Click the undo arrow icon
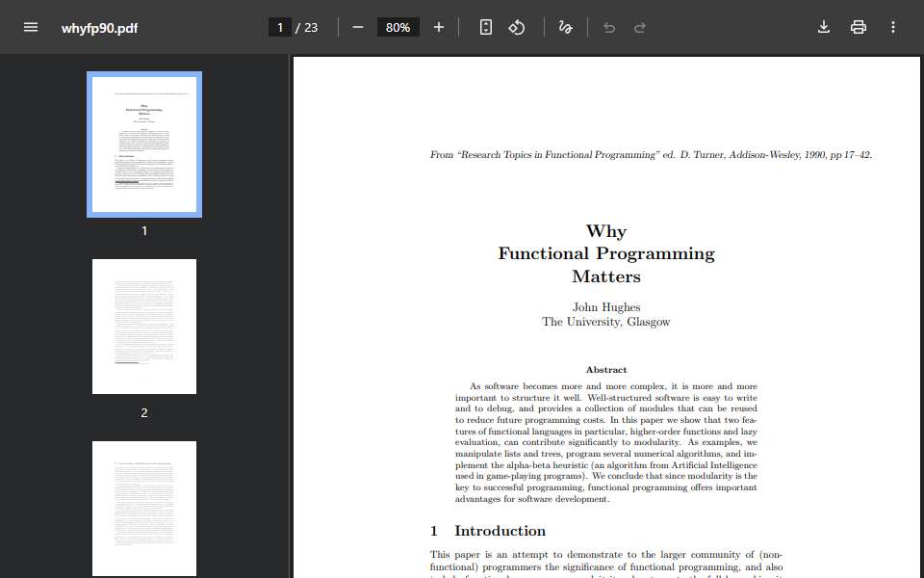The height and width of the screenshot is (578, 924). (609, 28)
